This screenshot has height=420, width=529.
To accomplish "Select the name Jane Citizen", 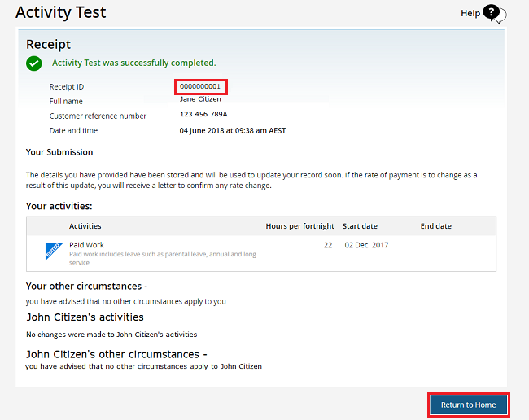I will coord(200,99).
